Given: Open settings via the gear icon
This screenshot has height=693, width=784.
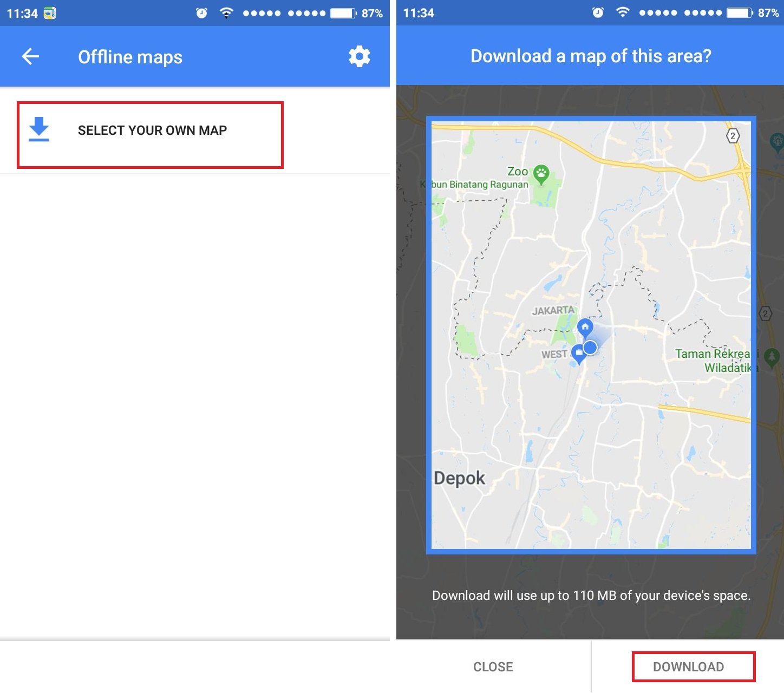Looking at the screenshot, I should click(x=359, y=56).
